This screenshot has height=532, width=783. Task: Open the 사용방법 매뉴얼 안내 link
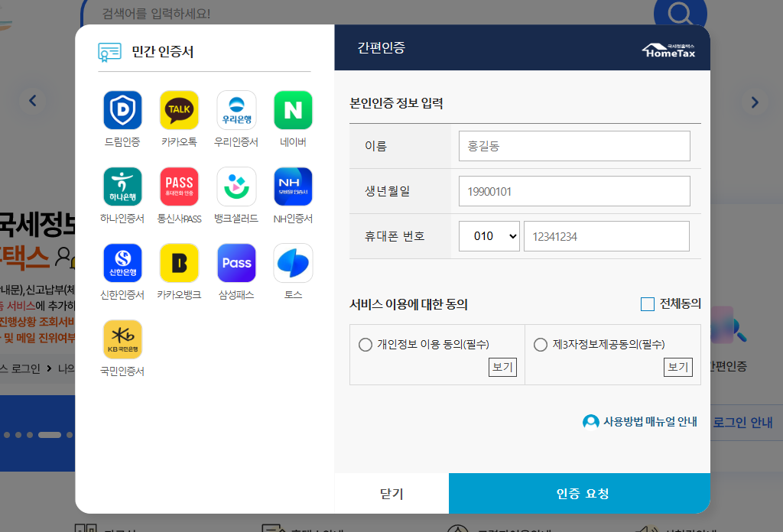[x=650, y=422]
